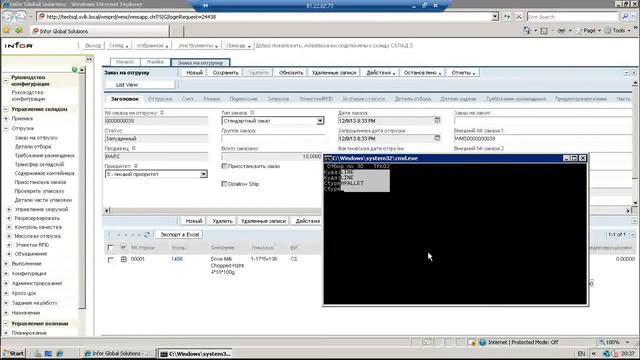Switch to Детали отбора tab

pyautogui.click(x=413, y=99)
